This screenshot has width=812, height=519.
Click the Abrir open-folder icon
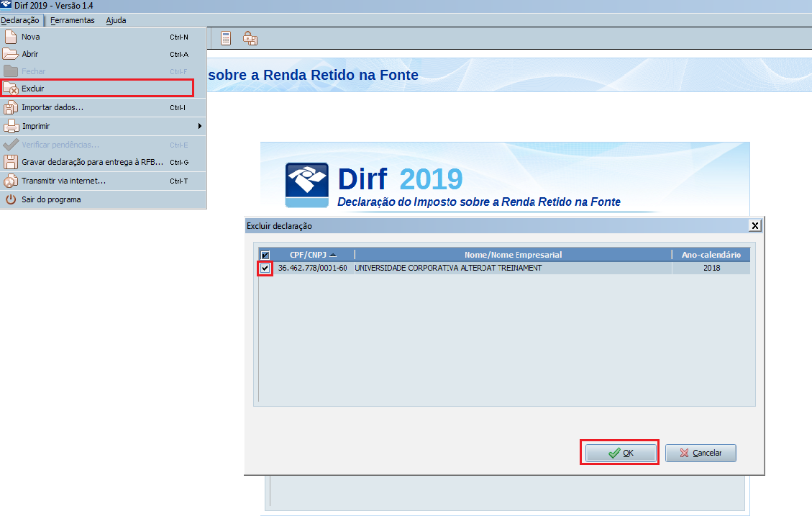click(10, 54)
